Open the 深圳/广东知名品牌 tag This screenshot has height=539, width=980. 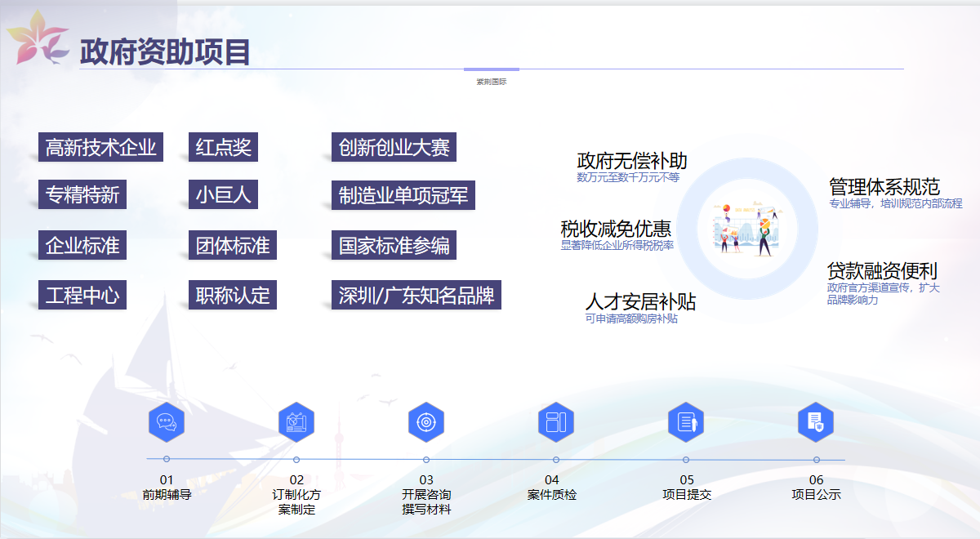pos(416,295)
